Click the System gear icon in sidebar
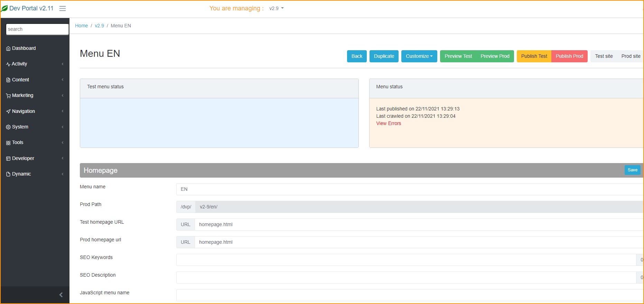 (8, 127)
